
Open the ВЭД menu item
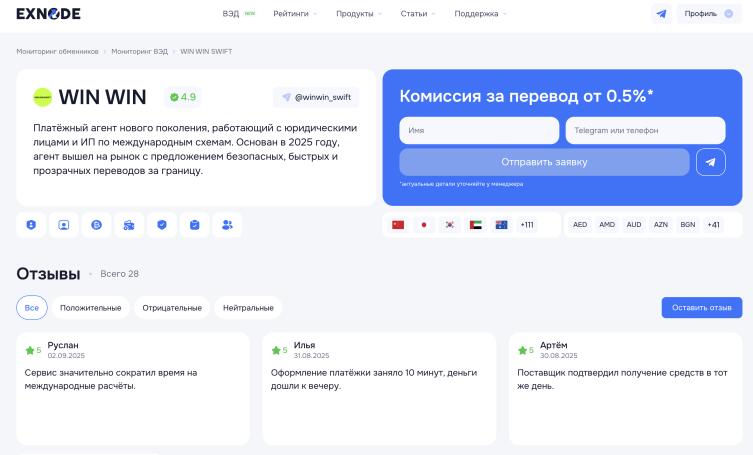tap(231, 14)
